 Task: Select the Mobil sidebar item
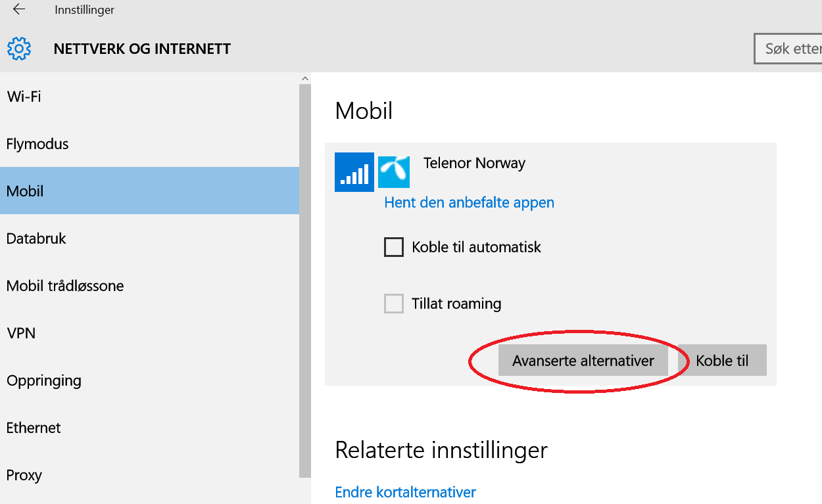tap(149, 191)
